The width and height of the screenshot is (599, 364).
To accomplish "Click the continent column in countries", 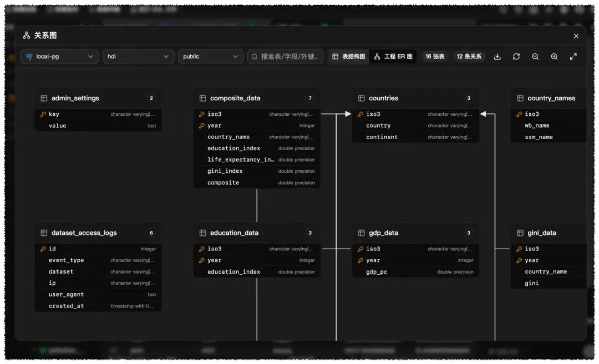I will 415,137.
